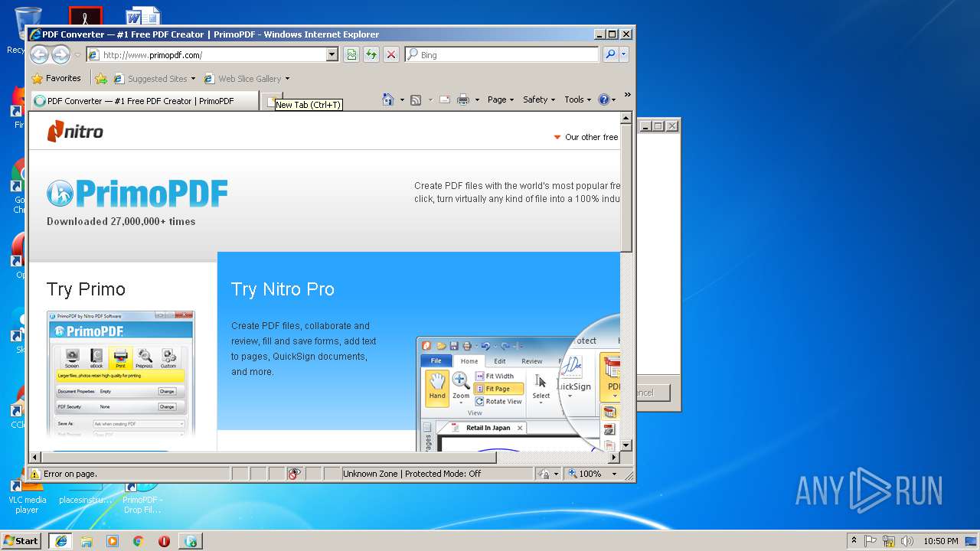The image size is (980, 551).
Task: Stop loading with the red X icon
Action: (391, 54)
